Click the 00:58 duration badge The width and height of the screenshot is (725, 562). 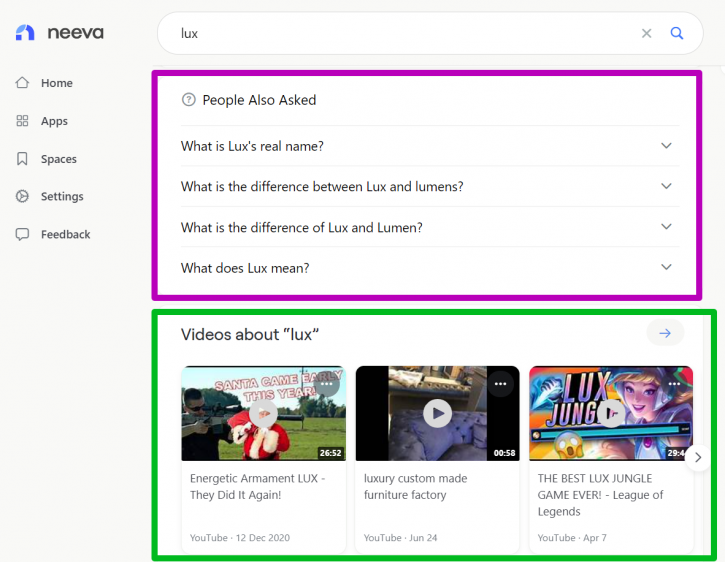click(x=504, y=453)
